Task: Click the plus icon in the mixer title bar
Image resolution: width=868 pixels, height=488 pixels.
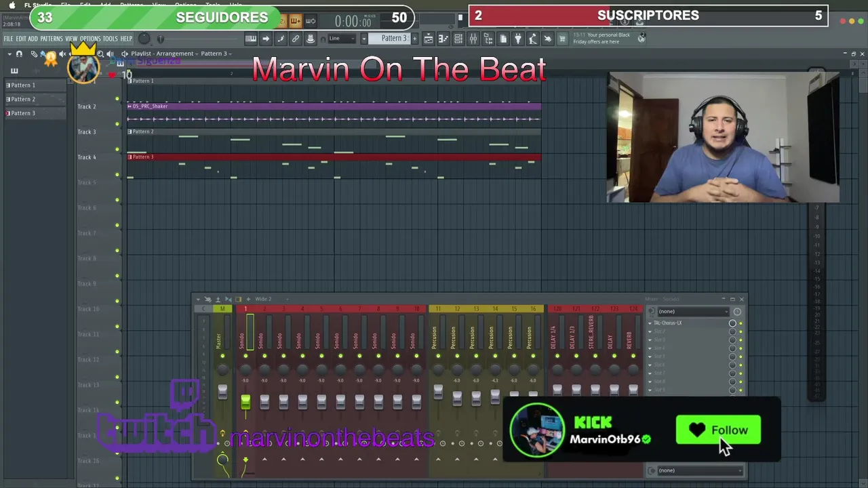Action: [248, 299]
